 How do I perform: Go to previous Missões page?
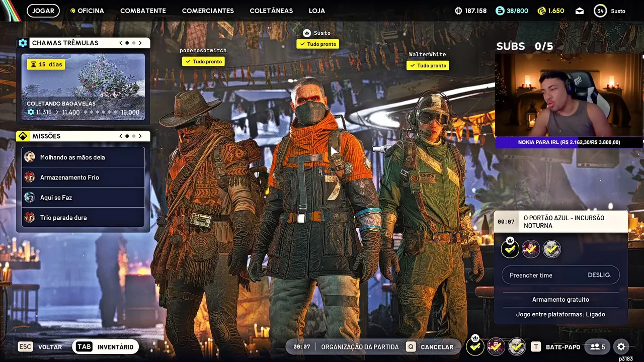pyautogui.click(x=121, y=136)
